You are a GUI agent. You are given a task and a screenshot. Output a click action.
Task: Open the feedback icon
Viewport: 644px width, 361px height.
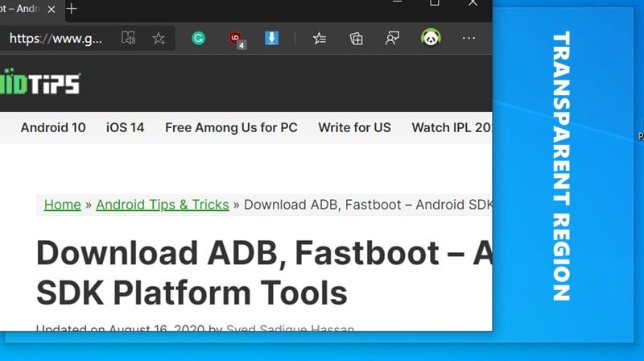coord(392,39)
